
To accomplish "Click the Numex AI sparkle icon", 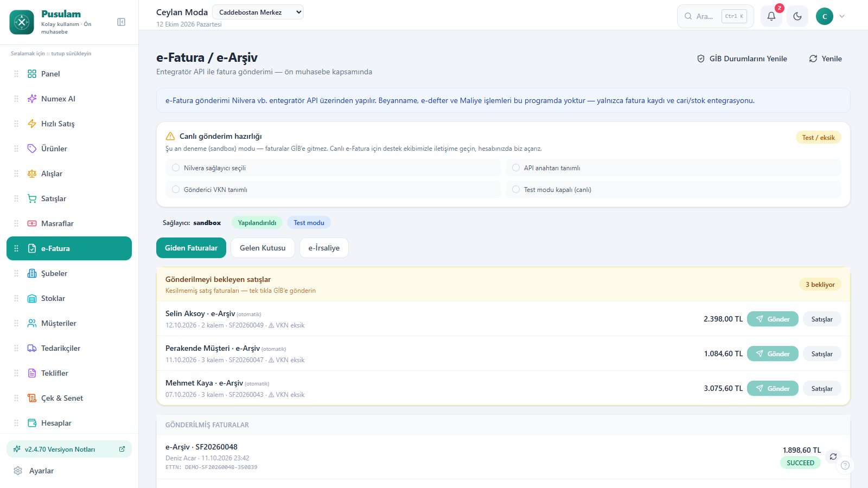I will (32, 99).
